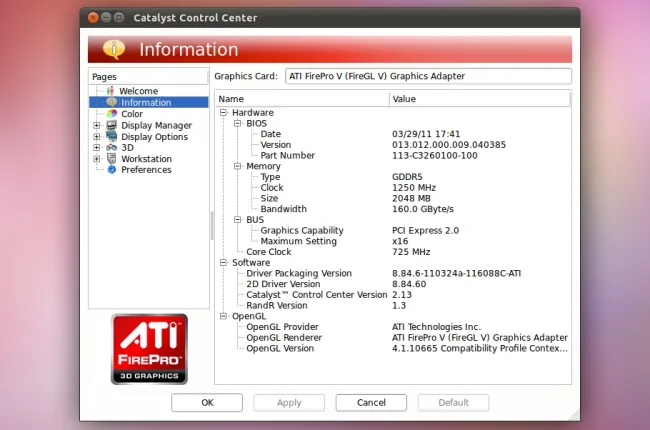650x430 pixels.
Task: Select the Part Number row
Action: click(393, 155)
